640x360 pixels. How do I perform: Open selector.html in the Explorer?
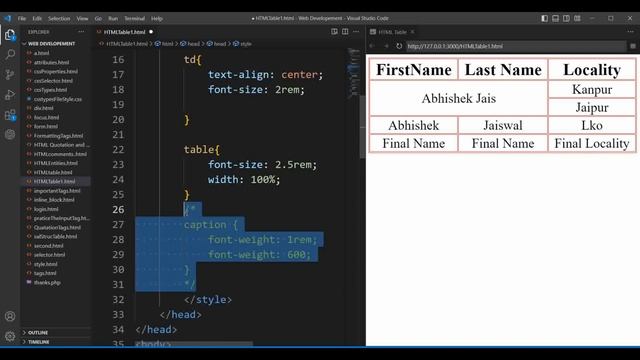49,255
